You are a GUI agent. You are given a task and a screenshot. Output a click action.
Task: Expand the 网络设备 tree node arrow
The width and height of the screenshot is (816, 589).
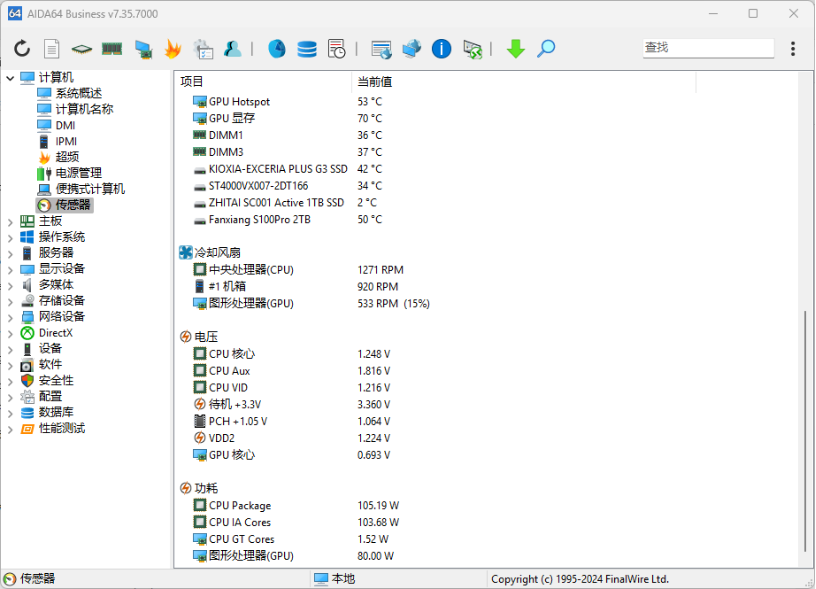tap(10, 317)
